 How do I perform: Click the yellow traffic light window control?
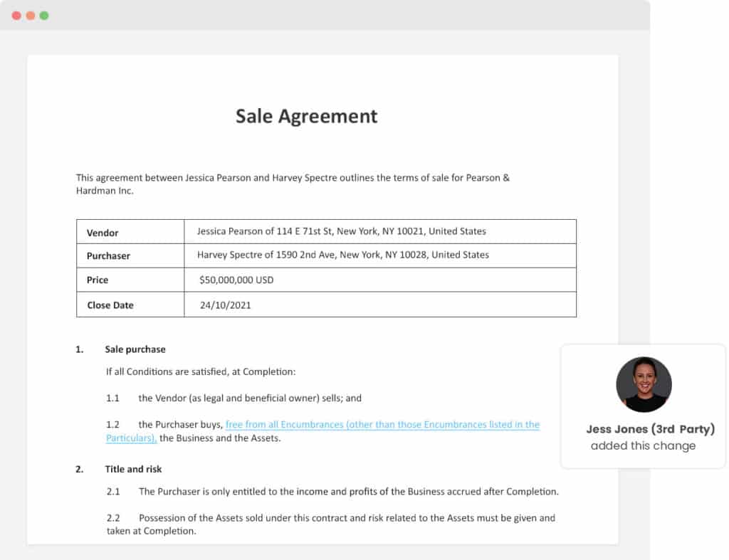(31, 14)
